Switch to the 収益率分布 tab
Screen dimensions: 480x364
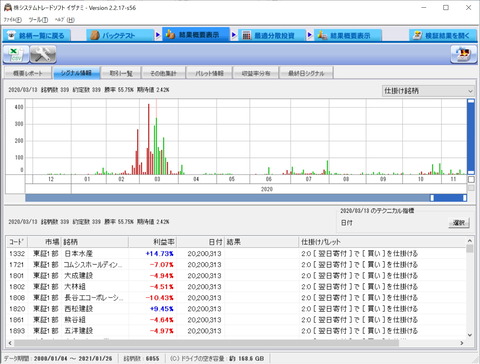click(256, 73)
